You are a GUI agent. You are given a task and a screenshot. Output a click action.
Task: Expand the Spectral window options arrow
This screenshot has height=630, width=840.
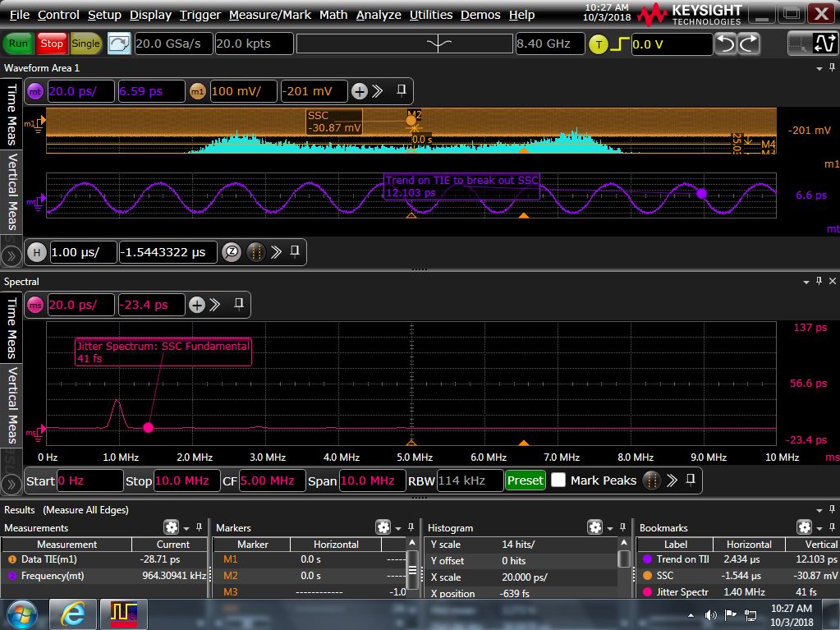coord(806,282)
